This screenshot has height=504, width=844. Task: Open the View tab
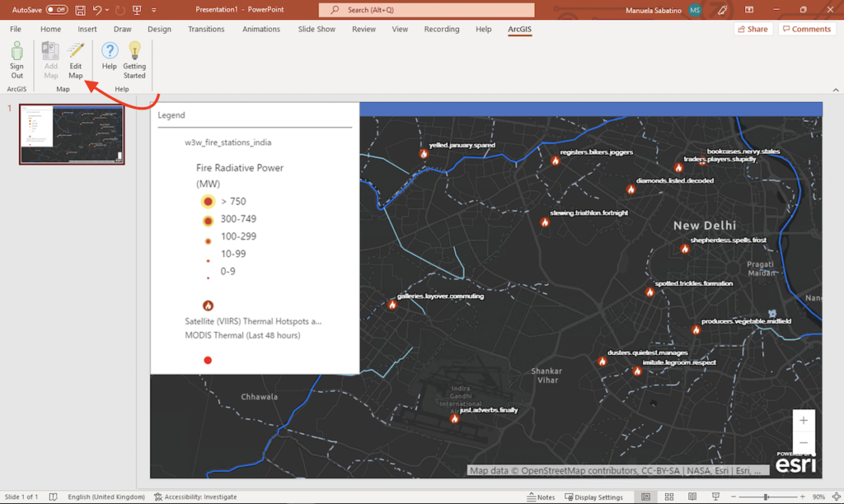400,29
